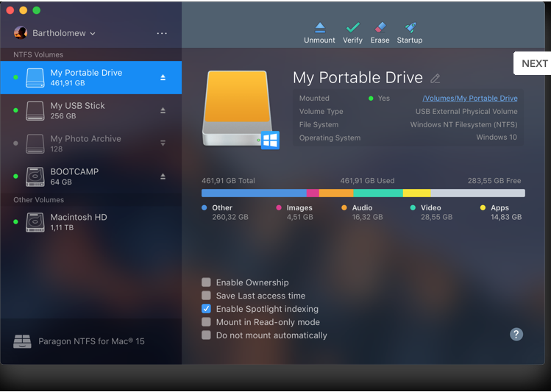Click the Paragon NTFS logo icon

click(22, 341)
